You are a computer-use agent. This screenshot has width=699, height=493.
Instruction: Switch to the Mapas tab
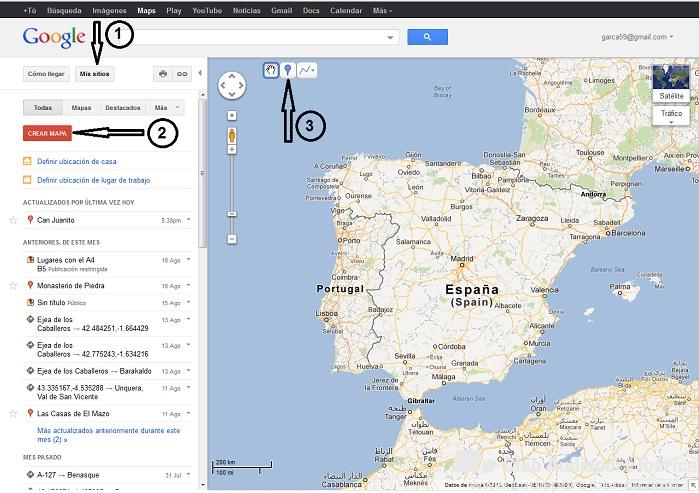81,107
